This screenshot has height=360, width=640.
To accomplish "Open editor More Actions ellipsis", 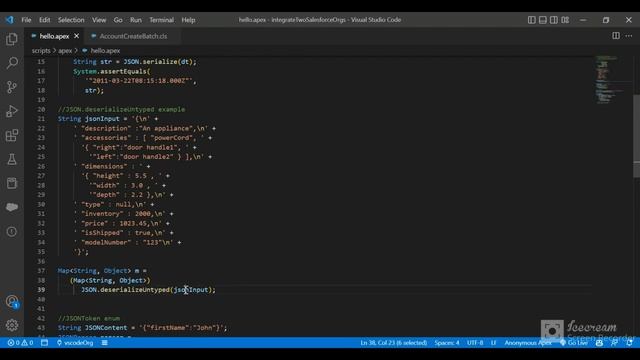I will [629, 36].
